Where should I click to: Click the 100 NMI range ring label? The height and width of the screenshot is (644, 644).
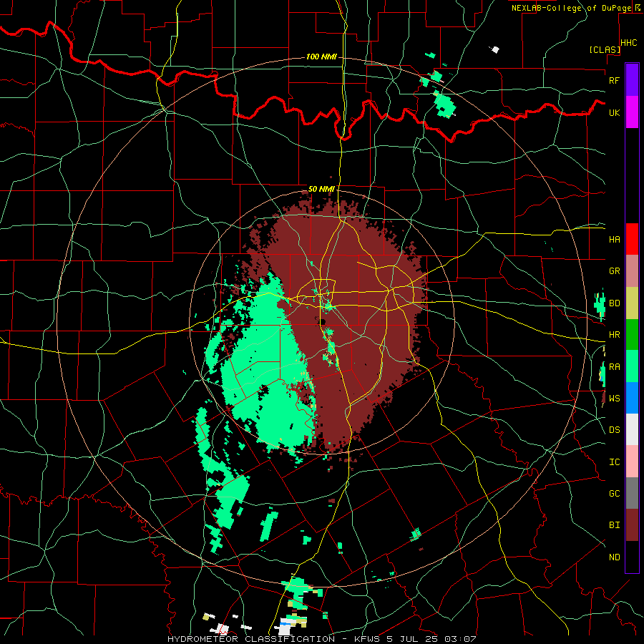coord(321,57)
